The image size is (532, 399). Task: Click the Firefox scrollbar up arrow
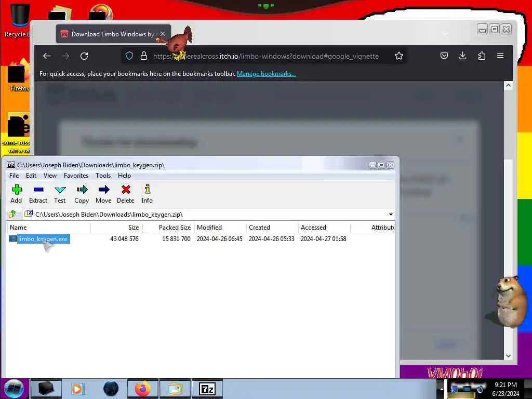(x=508, y=86)
